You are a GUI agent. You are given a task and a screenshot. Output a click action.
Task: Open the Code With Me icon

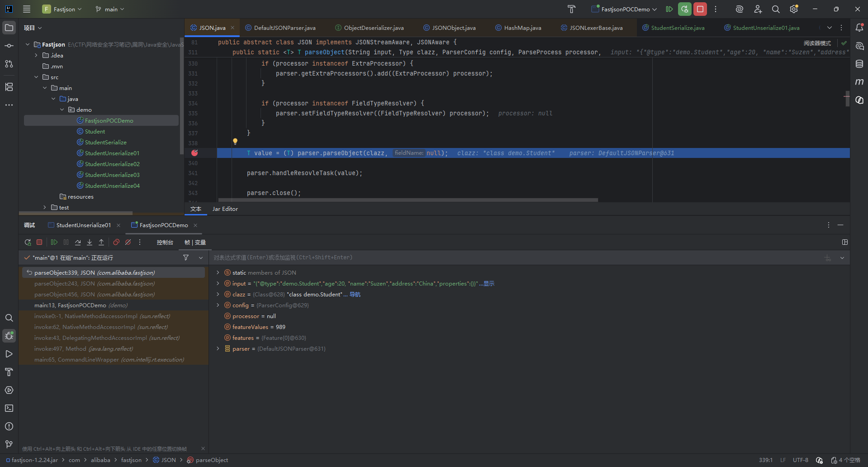click(758, 9)
